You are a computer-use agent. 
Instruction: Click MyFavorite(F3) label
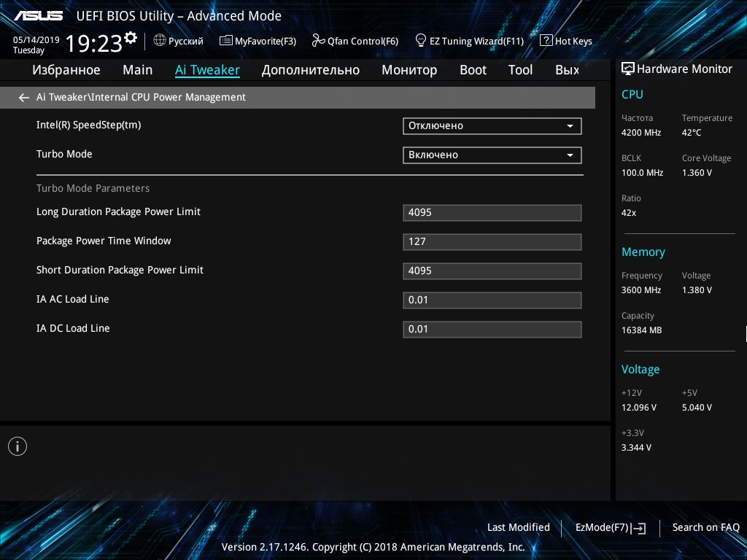pyautogui.click(x=266, y=41)
